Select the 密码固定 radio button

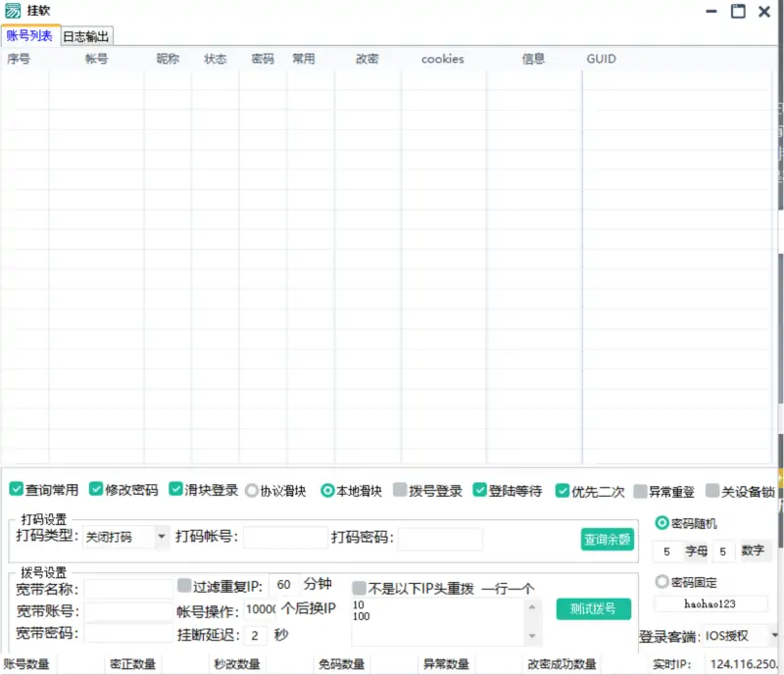pyautogui.click(x=662, y=580)
